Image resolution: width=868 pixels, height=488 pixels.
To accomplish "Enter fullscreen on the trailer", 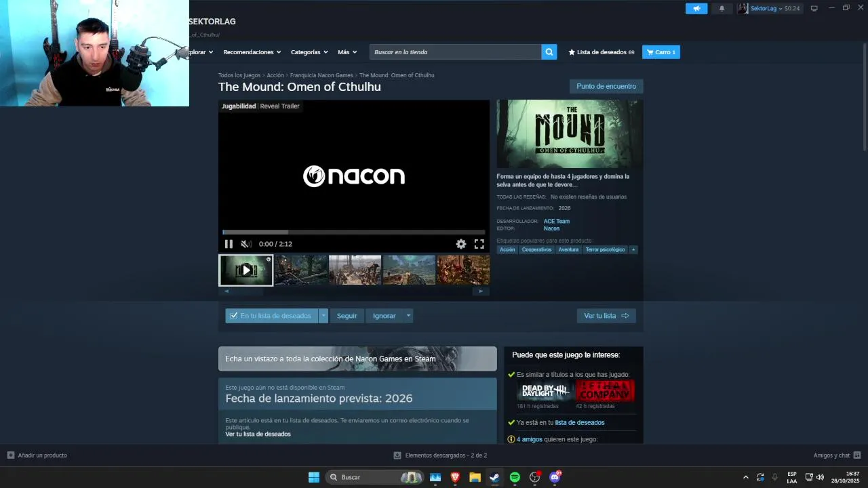I will pyautogui.click(x=479, y=244).
